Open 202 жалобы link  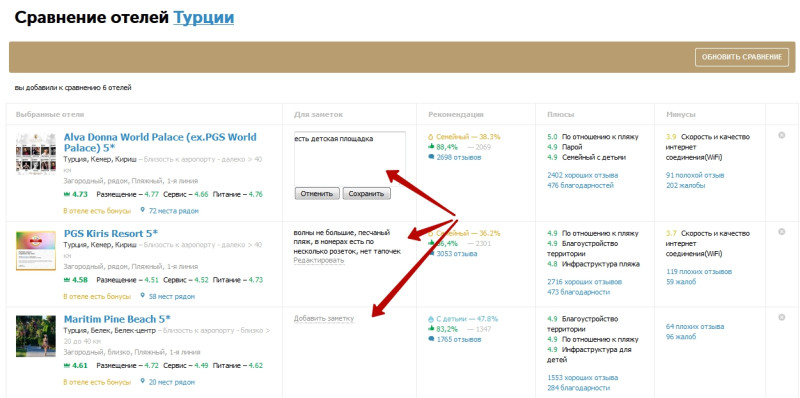685,185
